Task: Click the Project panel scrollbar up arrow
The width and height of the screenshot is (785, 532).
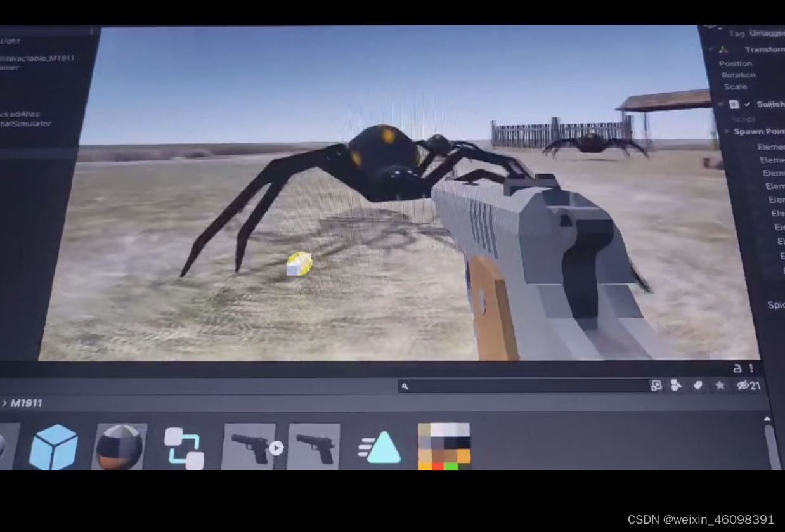Action: pos(767,419)
